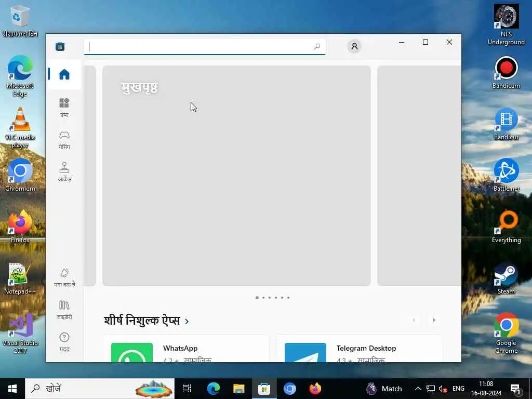
Task: Open Firefox from the taskbar
Action: tap(315, 389)
